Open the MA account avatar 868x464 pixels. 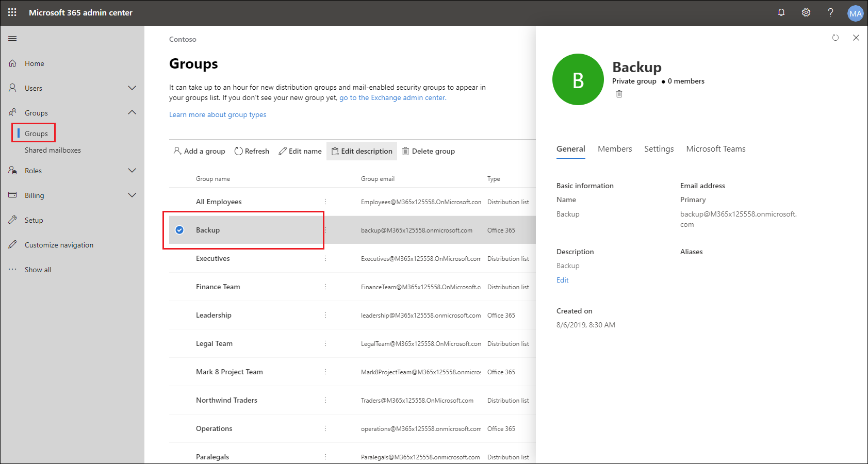click(856, 13)
